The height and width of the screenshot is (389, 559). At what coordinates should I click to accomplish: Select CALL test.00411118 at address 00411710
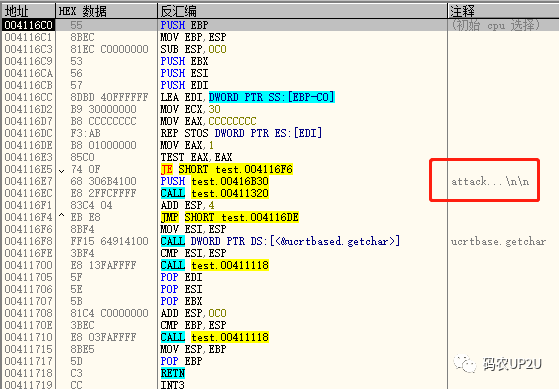point(214,337)
